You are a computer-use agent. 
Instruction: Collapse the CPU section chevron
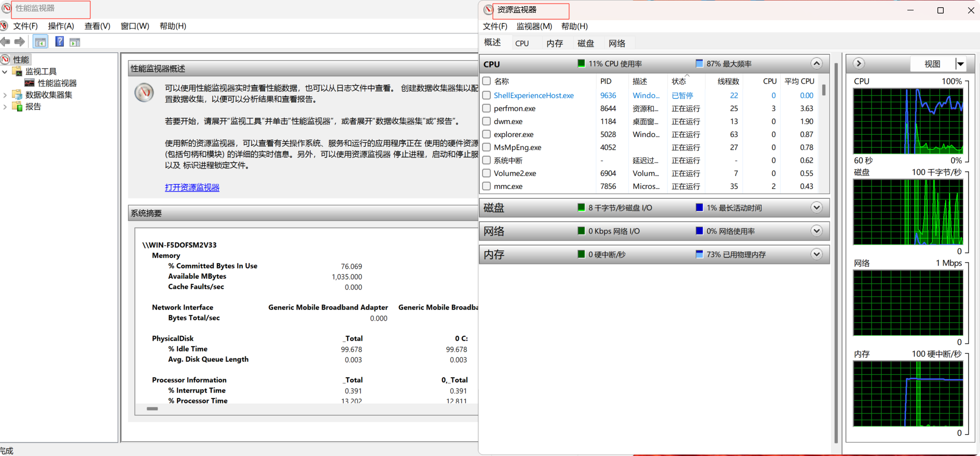[x=817, y=63]
